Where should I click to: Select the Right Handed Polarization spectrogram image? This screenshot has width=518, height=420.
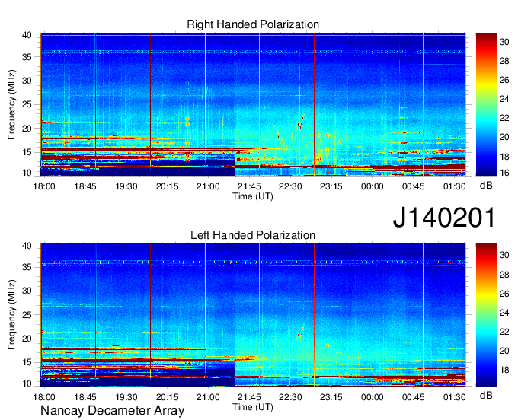253,104
